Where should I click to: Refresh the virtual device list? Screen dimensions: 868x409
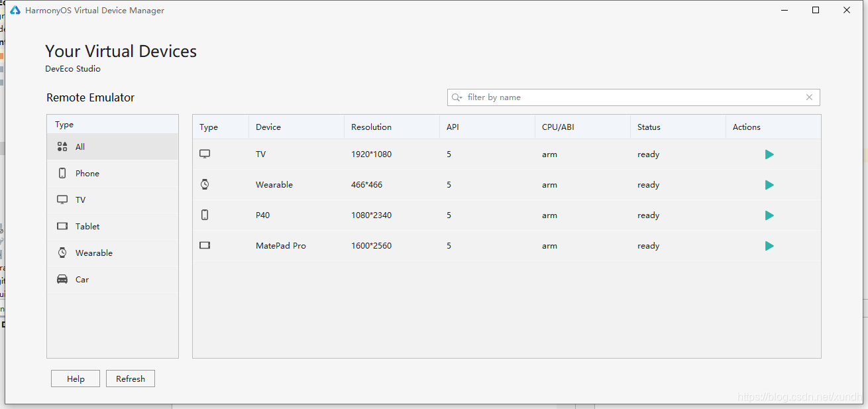131,379
